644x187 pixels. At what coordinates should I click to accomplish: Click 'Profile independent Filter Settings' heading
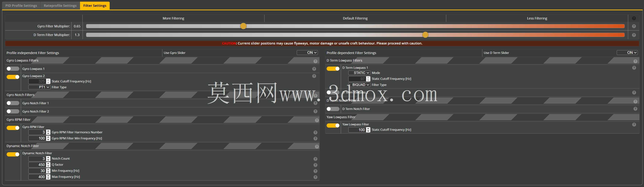[x=33, y=53]
